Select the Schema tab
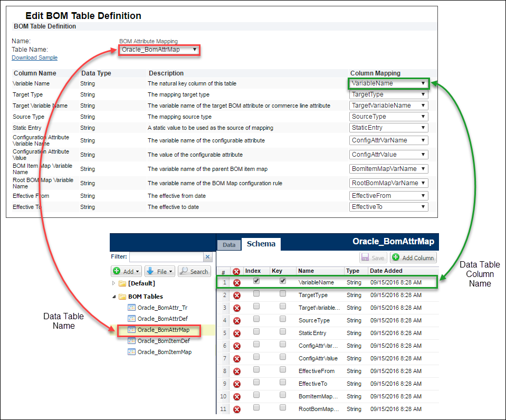The height and width of the screenshot is (420, 506). pyautogui.click(x=261, y=244)
